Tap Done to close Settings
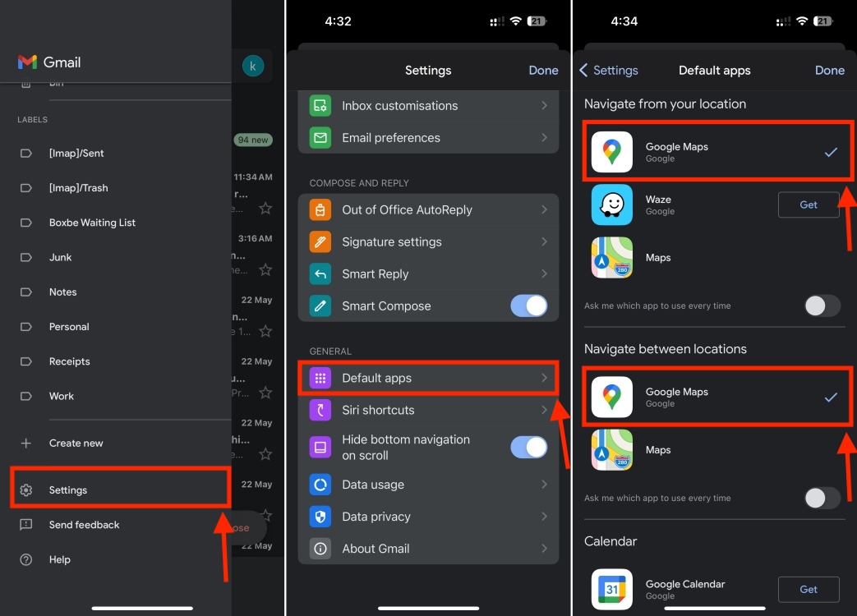857x616 pixels. pyautogui.click(x=543, y=70)
